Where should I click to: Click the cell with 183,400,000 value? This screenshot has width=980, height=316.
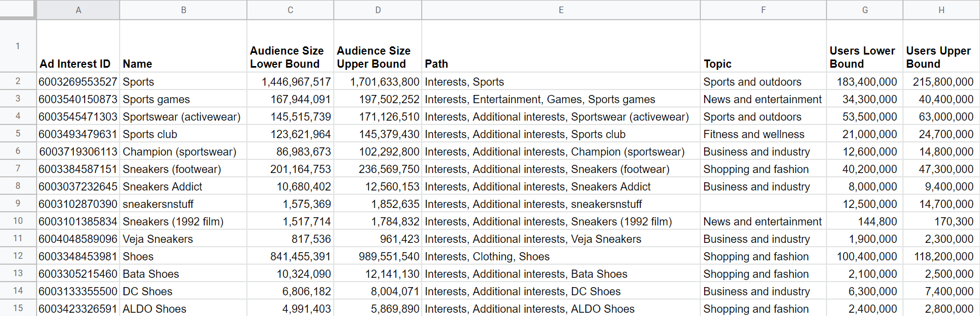click(865, 81)
